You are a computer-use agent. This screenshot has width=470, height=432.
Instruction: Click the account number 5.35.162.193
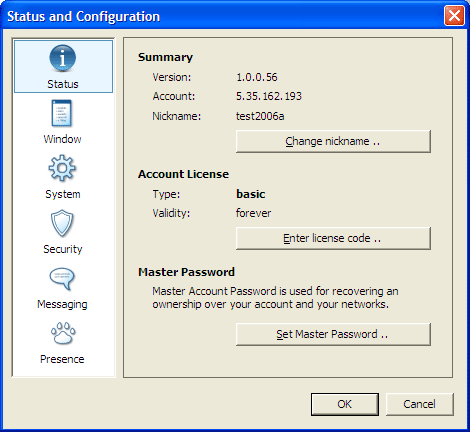pyautogui.click(x=269, y=96)
